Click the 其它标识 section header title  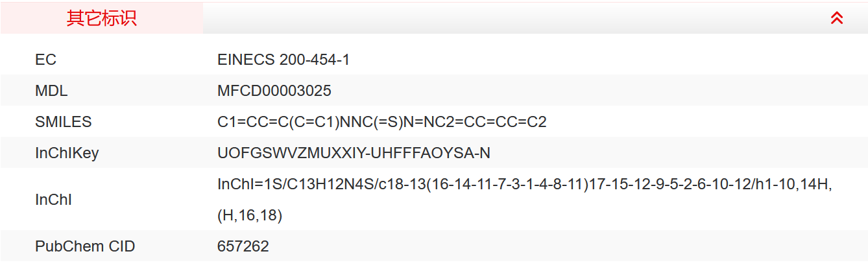[x=102, y=18]
